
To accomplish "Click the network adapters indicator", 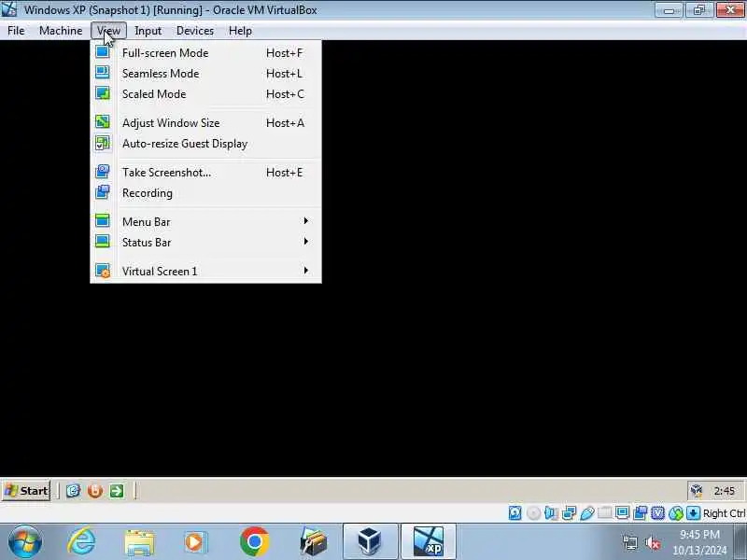I will click(569, 513).
